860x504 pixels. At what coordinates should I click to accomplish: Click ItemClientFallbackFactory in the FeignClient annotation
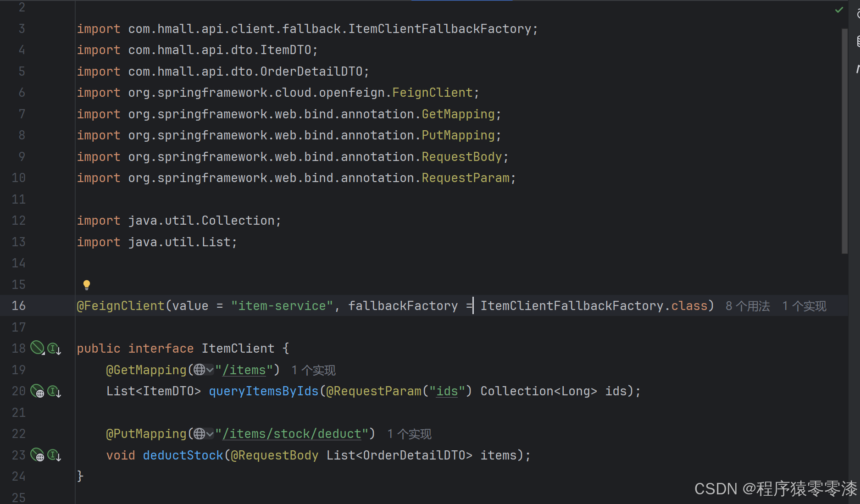coord(572,306)
